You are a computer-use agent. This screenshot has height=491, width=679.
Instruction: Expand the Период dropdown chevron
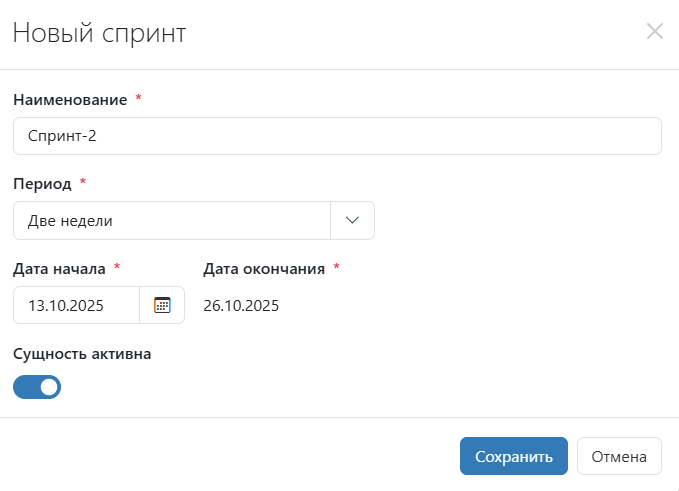pyautogui.click(x=352, y=221)
